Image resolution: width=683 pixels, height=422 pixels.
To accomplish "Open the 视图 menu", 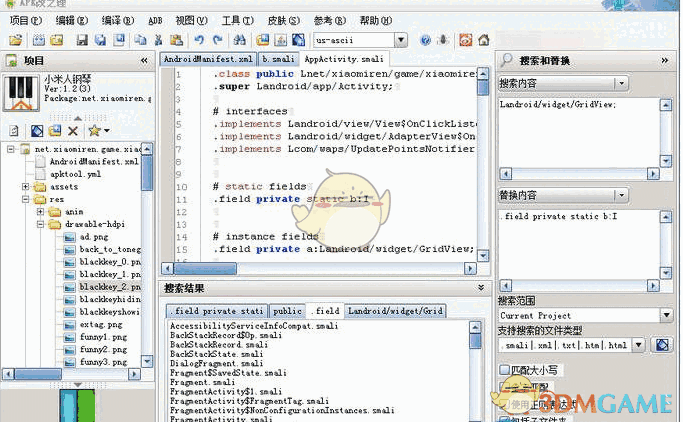I will (191, 20).
